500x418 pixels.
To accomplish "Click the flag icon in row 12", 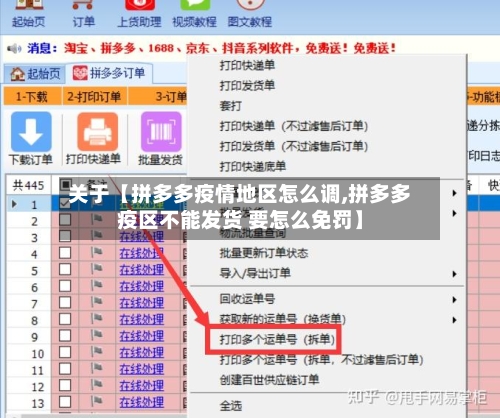I will (96, 385).
